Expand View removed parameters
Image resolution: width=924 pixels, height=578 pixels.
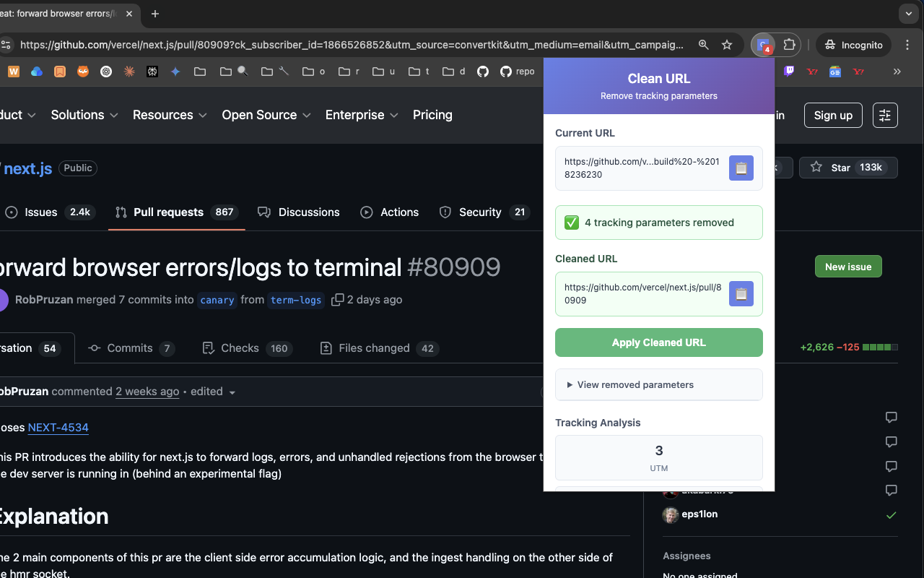[658, 384]
